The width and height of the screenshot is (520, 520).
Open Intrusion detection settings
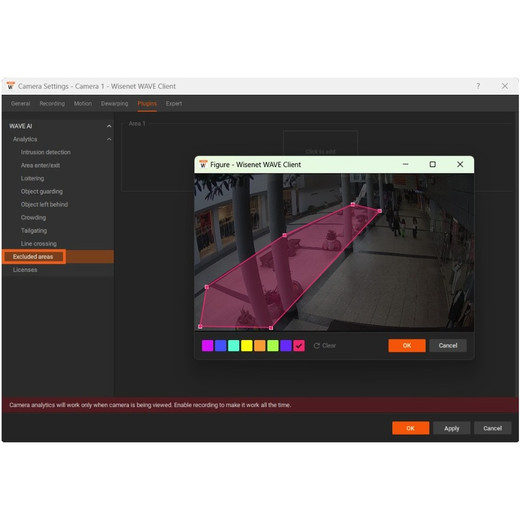(x=46, y=152)
